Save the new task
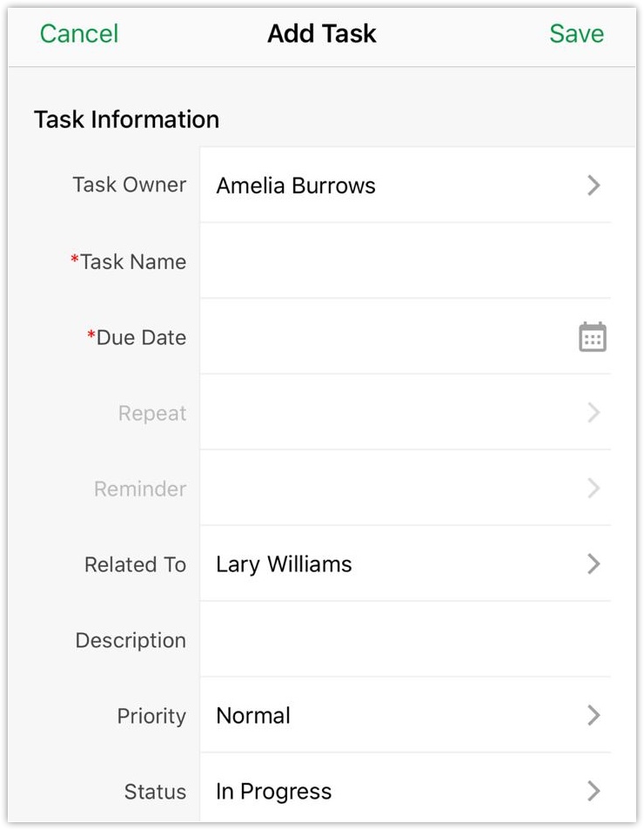The image size is (644, 830). (x=576, y=34)
